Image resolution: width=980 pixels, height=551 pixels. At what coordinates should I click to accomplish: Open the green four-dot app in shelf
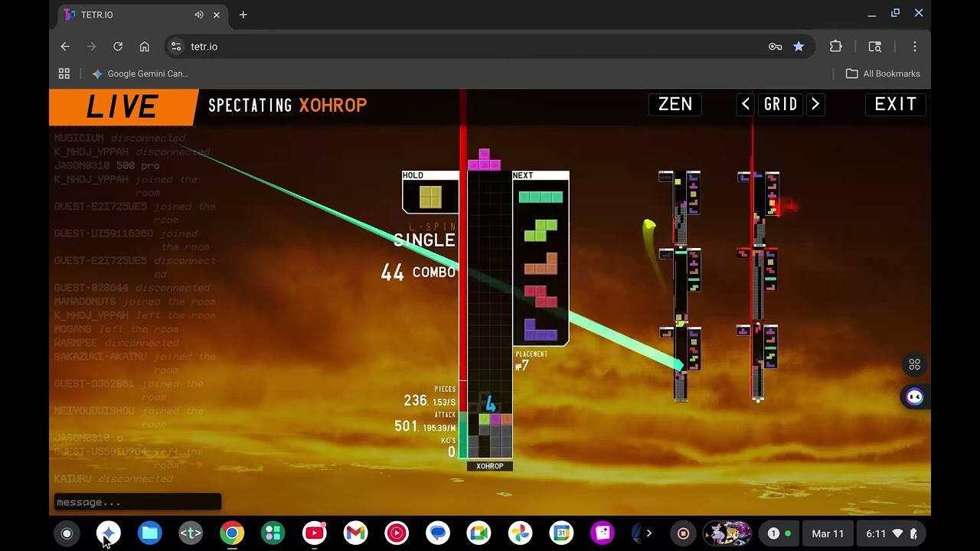tap(273, 533)
